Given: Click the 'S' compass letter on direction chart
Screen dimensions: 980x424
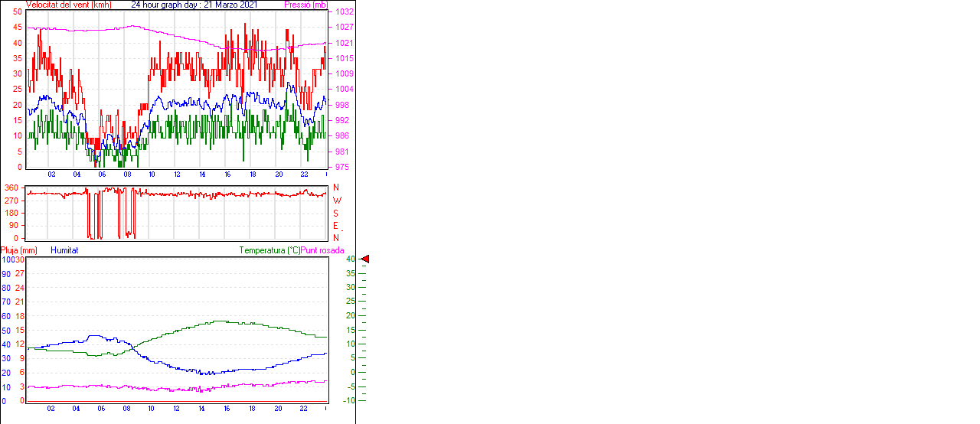Looking at the screenshot, I should click(336, 213).
